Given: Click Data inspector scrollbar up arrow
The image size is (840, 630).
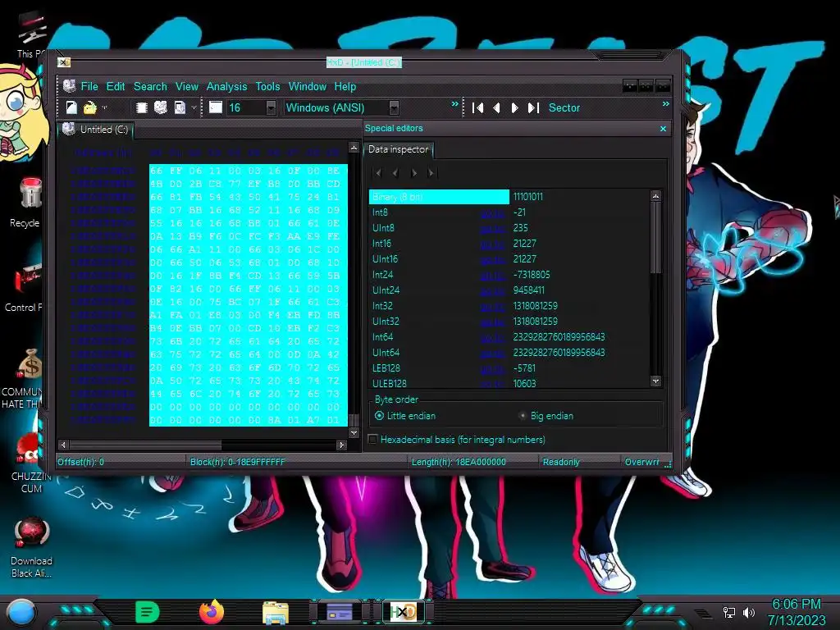Looking at the screenshot, I should click(655, 196).
